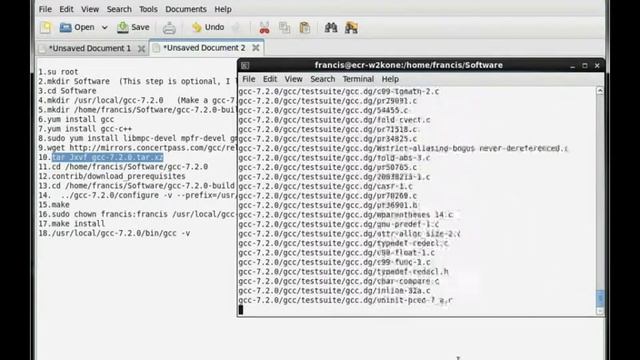Click the line '6.yum install gcc'
The height and width of the screenshot is (360, 640).
(x=76, y=119)
